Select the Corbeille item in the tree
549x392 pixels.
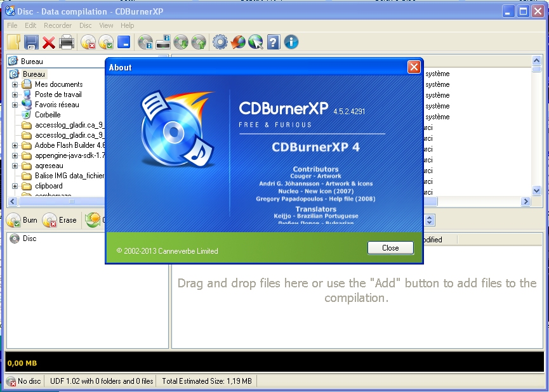(48, 115)
